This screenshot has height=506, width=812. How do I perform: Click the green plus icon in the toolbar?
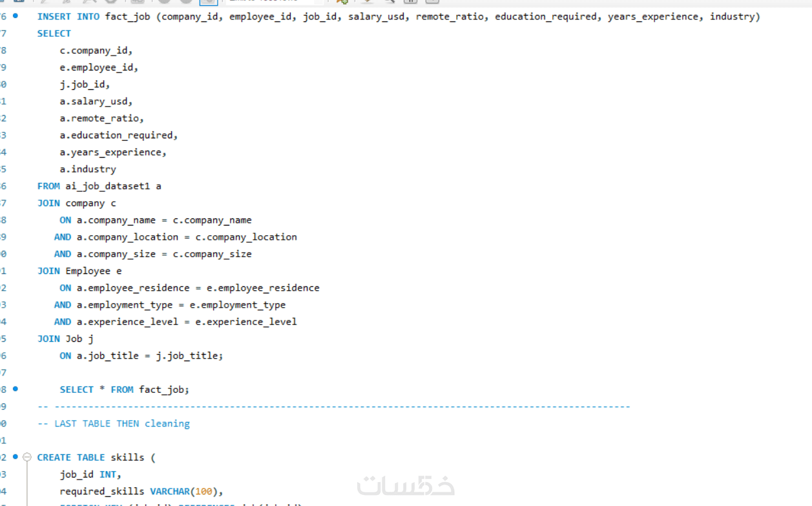coord(343,2)
